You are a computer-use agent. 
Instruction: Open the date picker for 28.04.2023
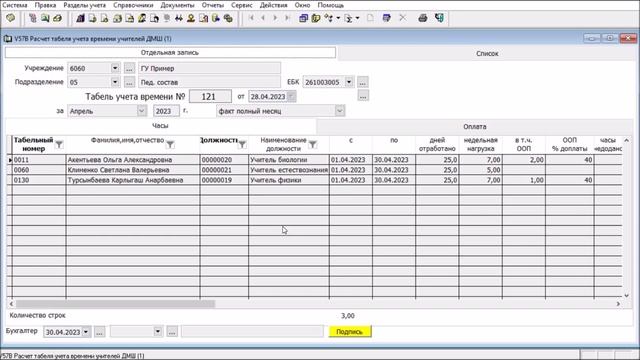291,97
